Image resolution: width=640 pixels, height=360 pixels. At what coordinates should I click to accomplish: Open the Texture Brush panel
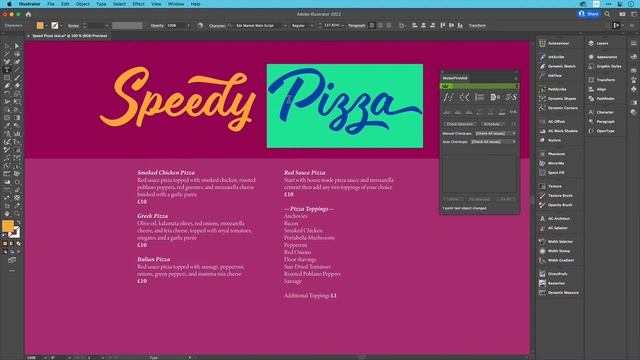click(556, 196)
